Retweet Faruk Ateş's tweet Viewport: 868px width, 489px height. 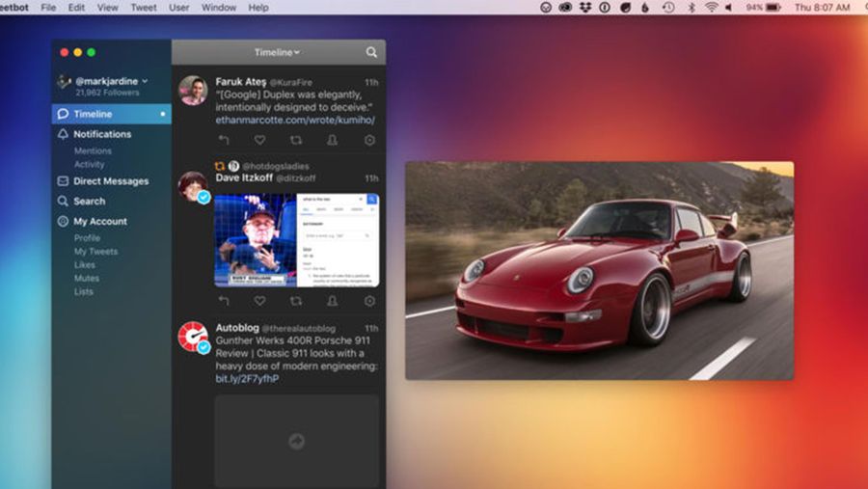[296, 140]
